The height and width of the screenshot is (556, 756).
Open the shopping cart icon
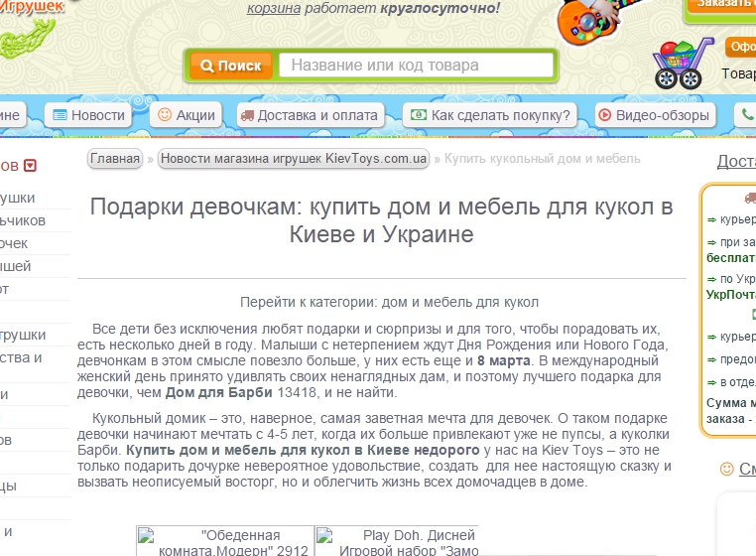683,64
